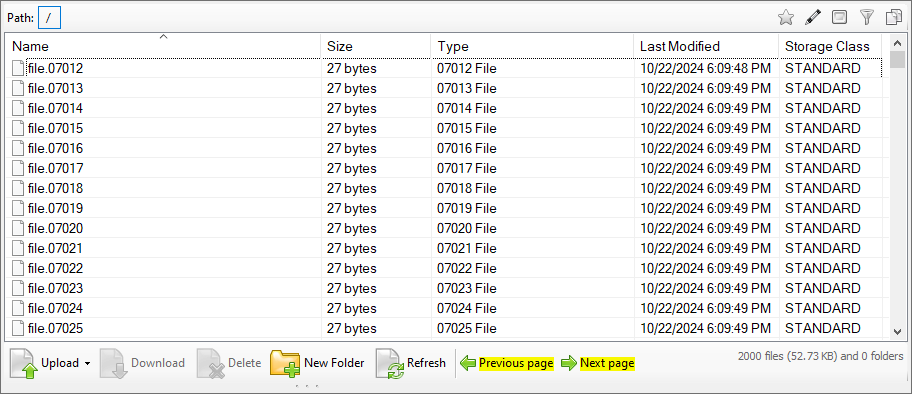Sort by Size column header

pos(376,46)
